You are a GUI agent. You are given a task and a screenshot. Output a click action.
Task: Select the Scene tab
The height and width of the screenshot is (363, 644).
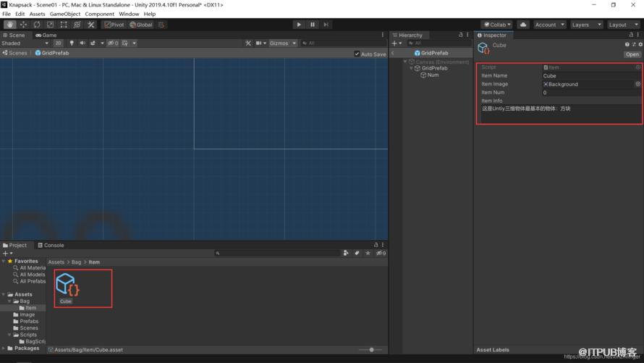tap(14, 36)
